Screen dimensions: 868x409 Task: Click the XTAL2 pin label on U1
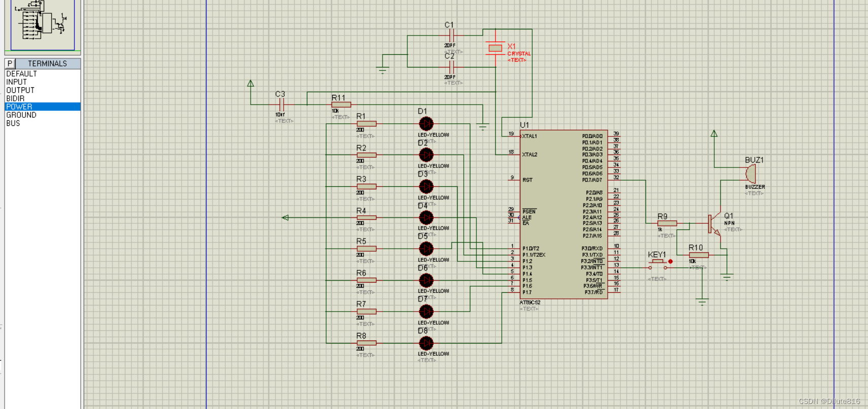pos(530,155)
